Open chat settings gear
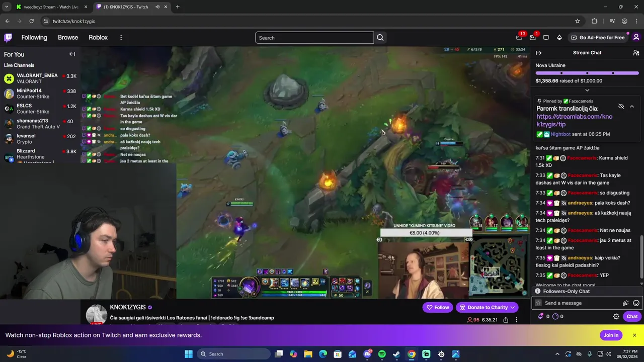644x362 pixels. point(616,316)
